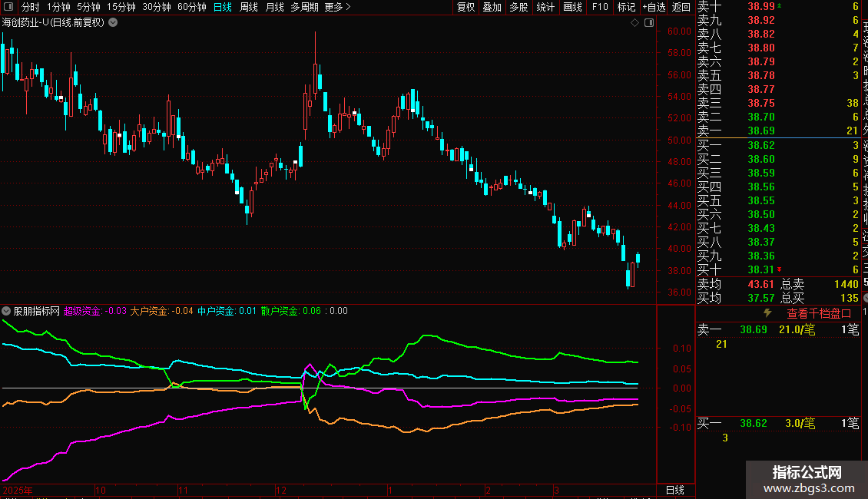The width and height of the screenshot is (868, 499).
Task: Expand the 股朋指标网 indicator dropdown arrow
Action: click(x=7, y=311)
